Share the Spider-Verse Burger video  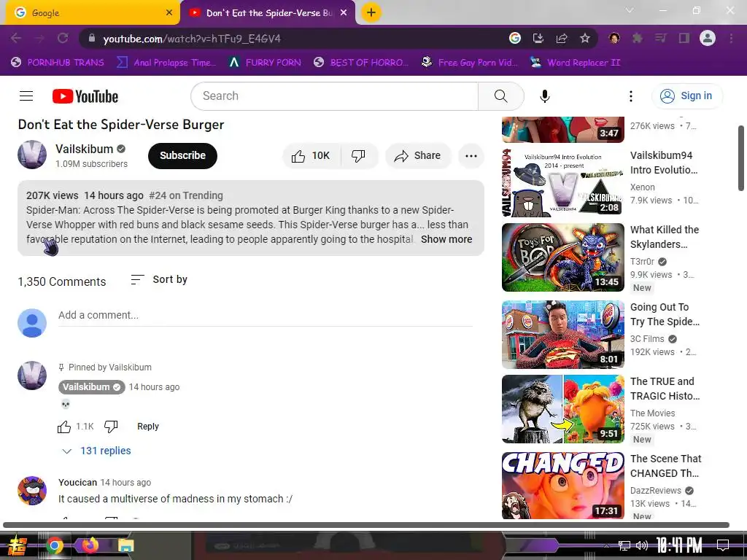coord(418,156)
